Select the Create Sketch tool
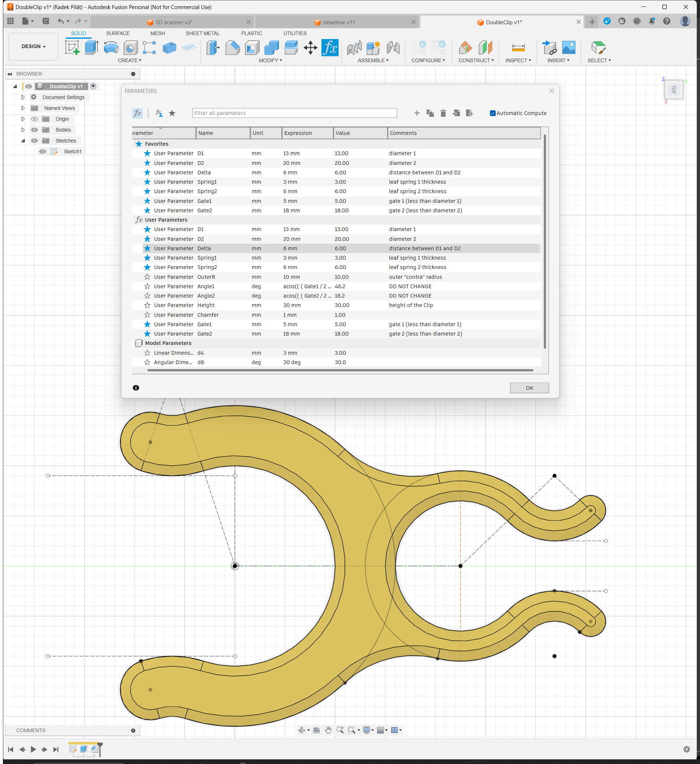Screen dimensions: 700x764 [72, 48]
